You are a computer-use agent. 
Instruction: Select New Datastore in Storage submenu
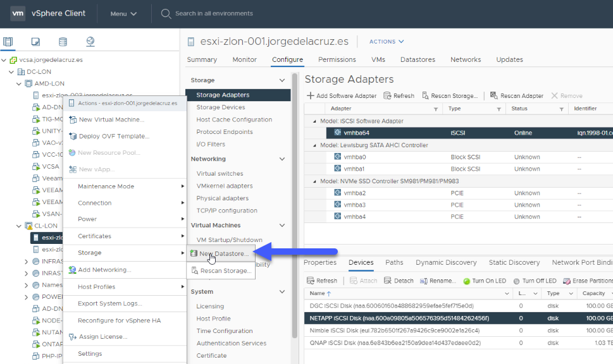(x=221, y=253)
